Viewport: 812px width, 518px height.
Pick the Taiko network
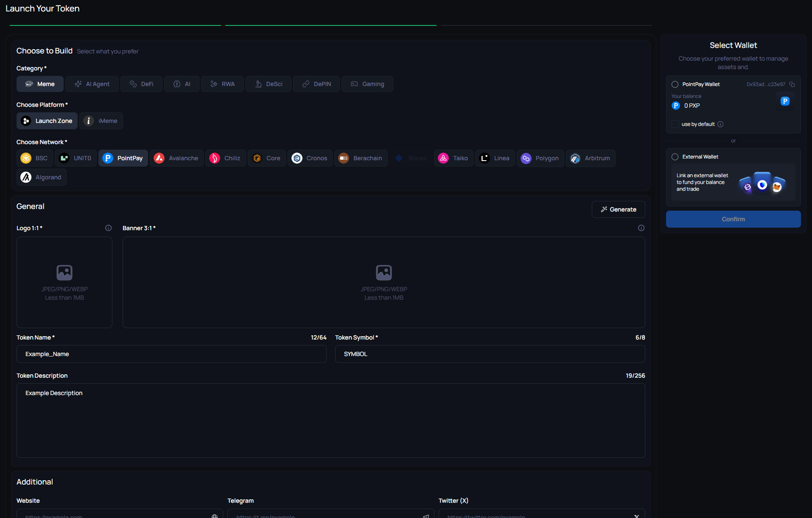coord(453,158)
